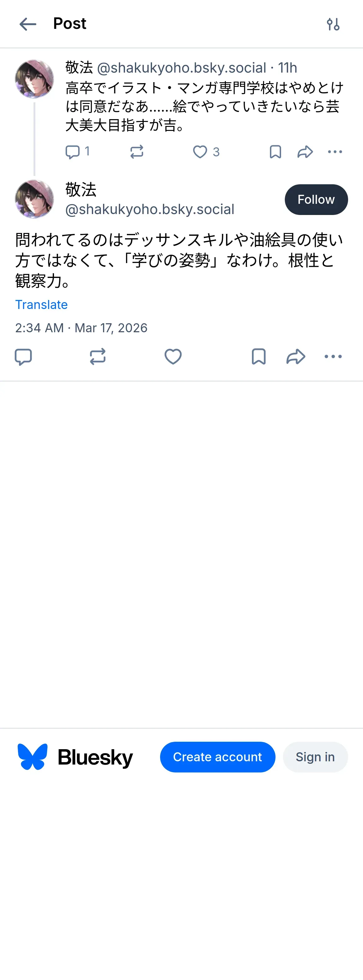Follow the 敬法 account
This screenshot has width=363, height=980.
click(x=316, y=200)
